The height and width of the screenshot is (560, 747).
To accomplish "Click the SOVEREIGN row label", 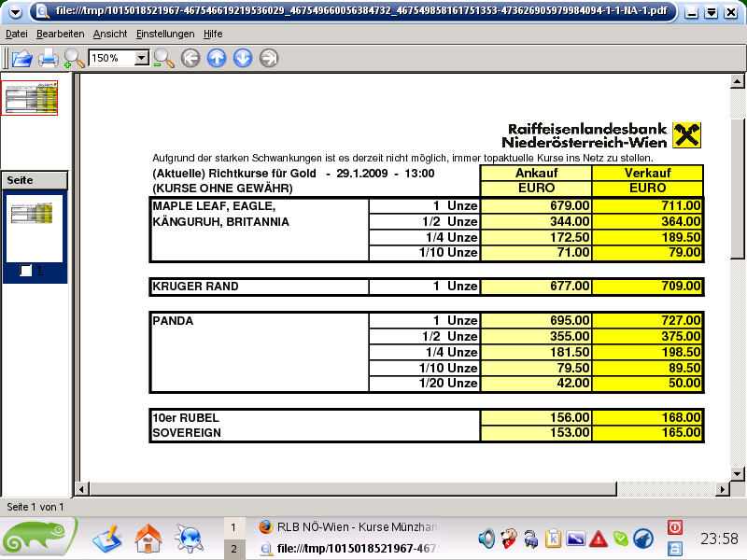I will 187,433.
